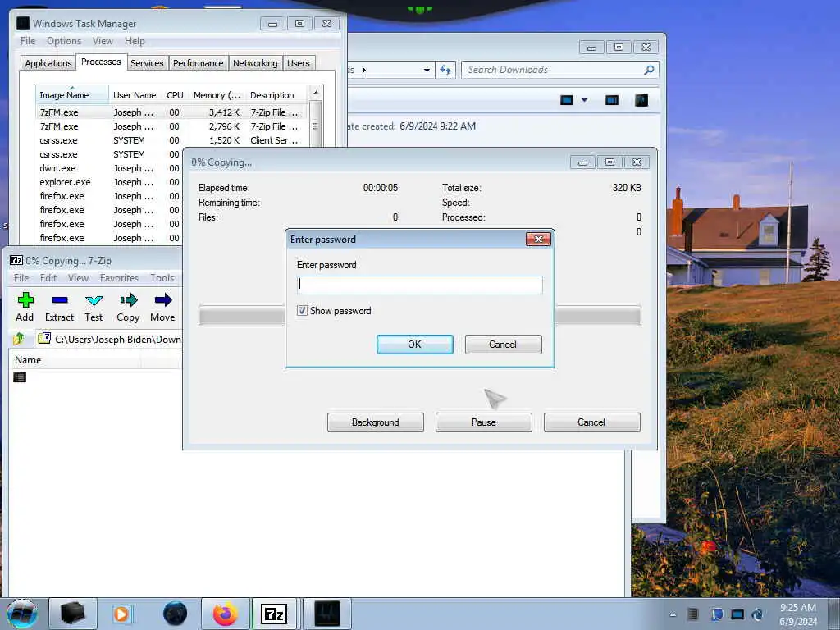Click the Add icon in 7-Zip toolbar

[25, 300]
